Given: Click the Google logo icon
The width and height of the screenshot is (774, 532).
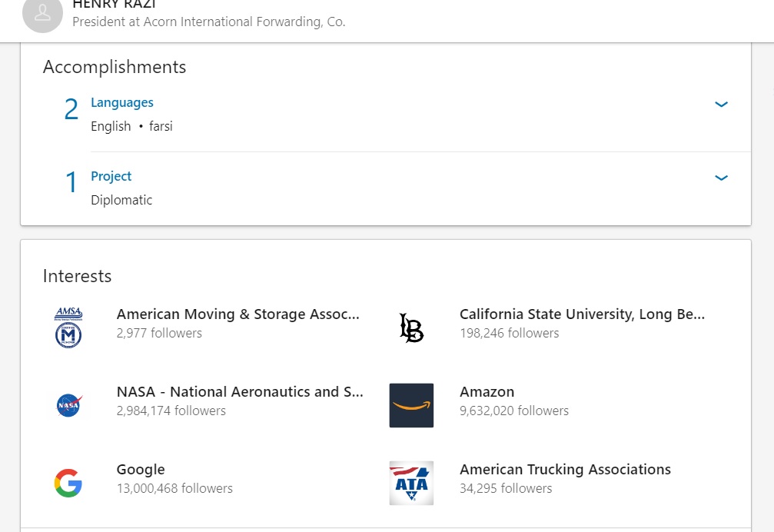Looking at the screenshot, I should [68, 483].
